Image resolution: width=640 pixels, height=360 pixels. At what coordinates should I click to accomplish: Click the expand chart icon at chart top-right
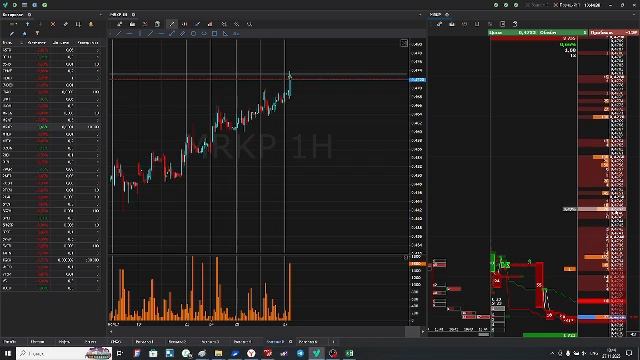pos(404,43)
